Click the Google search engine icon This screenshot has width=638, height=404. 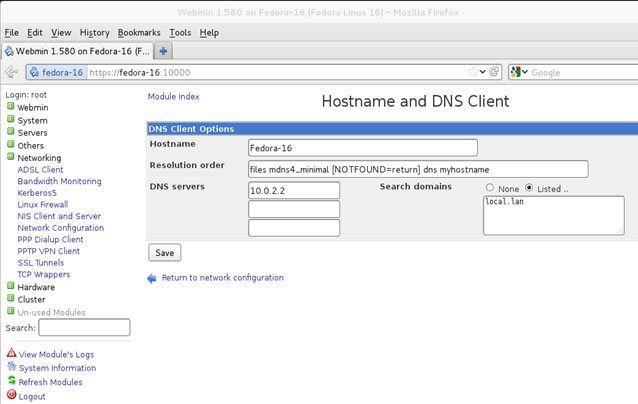coord(516,72)
